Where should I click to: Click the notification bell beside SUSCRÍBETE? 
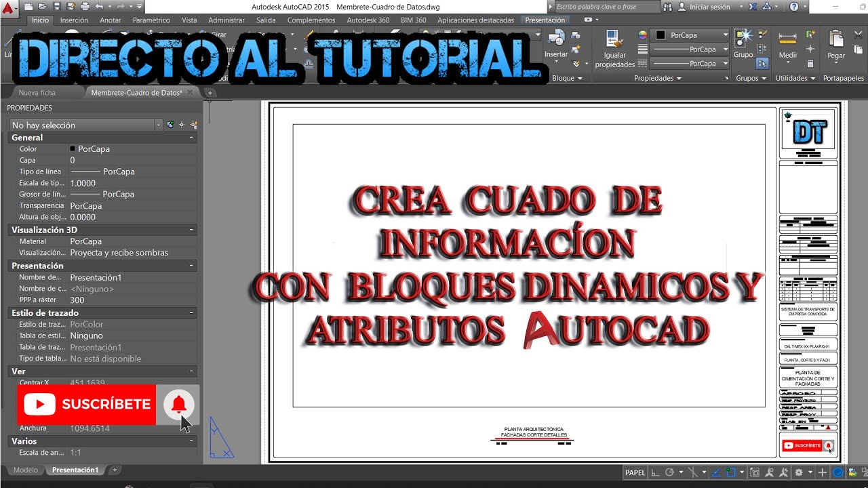179,405
